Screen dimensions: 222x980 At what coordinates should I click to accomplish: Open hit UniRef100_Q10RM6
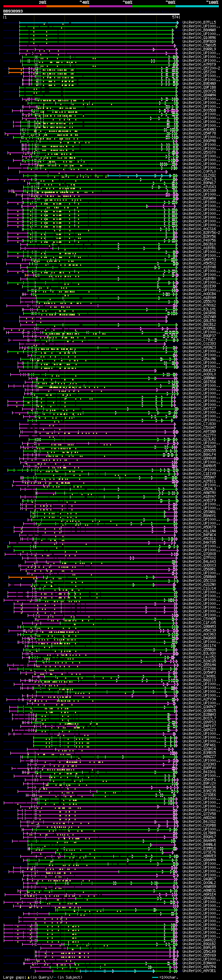[199, 38]
